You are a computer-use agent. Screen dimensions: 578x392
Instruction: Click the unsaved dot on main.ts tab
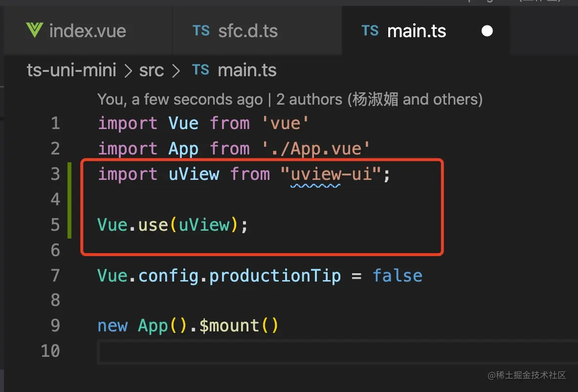click(487, 31)
